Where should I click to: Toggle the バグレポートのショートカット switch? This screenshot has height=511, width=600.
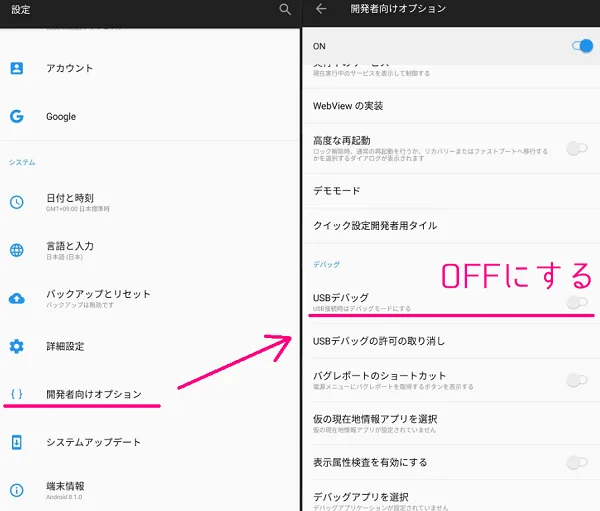(x=577, y=380)
